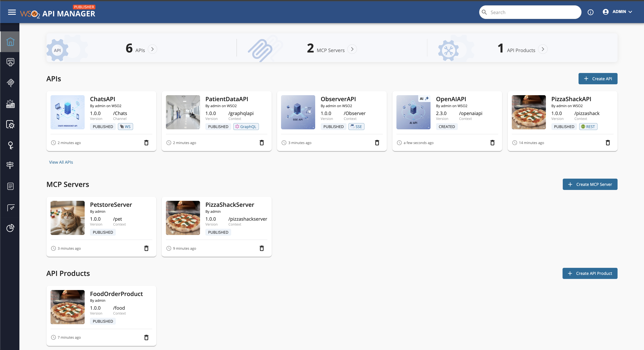Open the analytics pie chart sidebar icon
The width and height of the screenshot is (644, 350).
tap(10, 228)
